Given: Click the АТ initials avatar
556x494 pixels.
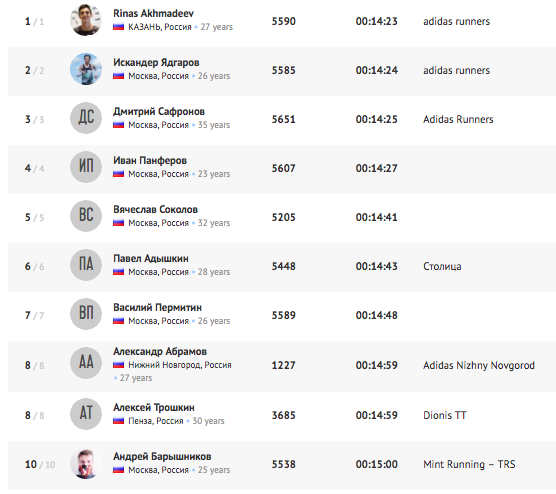Looking at the screenshot, I should [86, 413].
